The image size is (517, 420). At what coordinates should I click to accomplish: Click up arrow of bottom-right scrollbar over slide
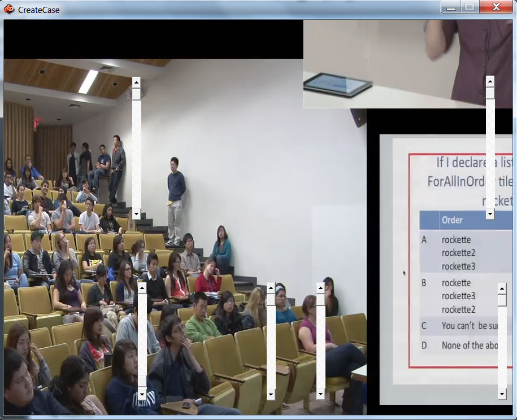(x=502, y=288)
